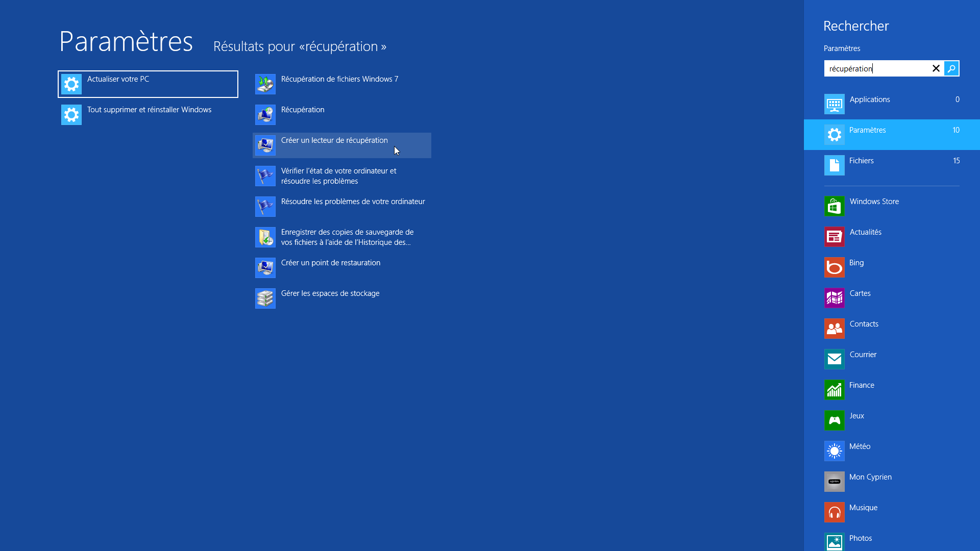
Task: Click the Contacts people icon
Action: 835,329
